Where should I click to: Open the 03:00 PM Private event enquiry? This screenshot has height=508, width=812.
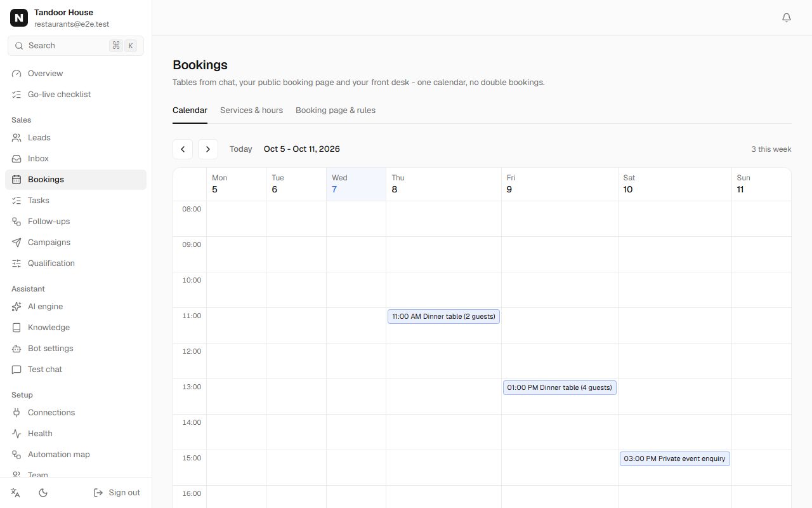tap(674, 458)
